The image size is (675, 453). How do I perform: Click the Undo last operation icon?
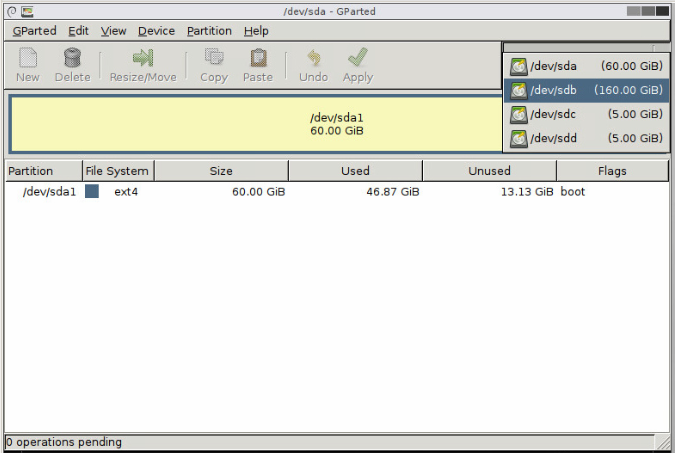pyautogui.click(x=313, y=59)
